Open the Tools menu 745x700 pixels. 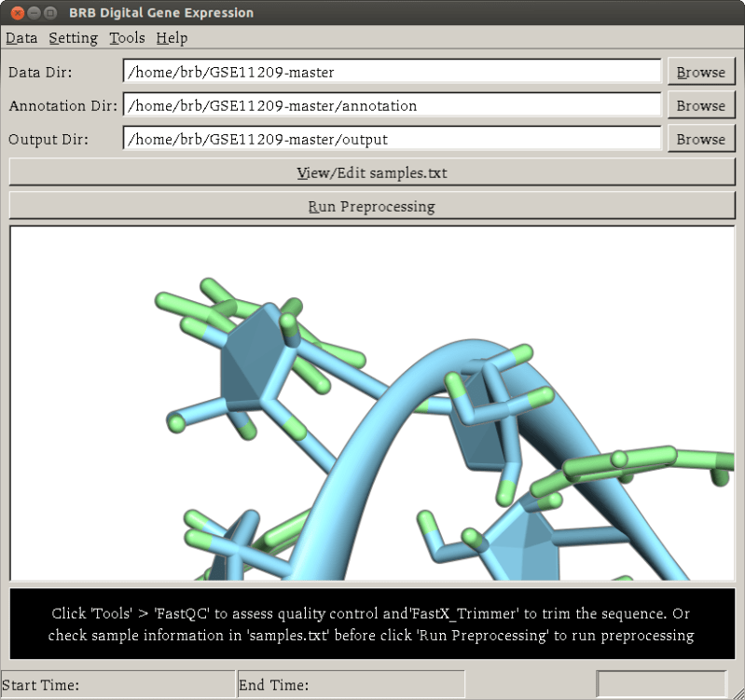pos(127,38)
